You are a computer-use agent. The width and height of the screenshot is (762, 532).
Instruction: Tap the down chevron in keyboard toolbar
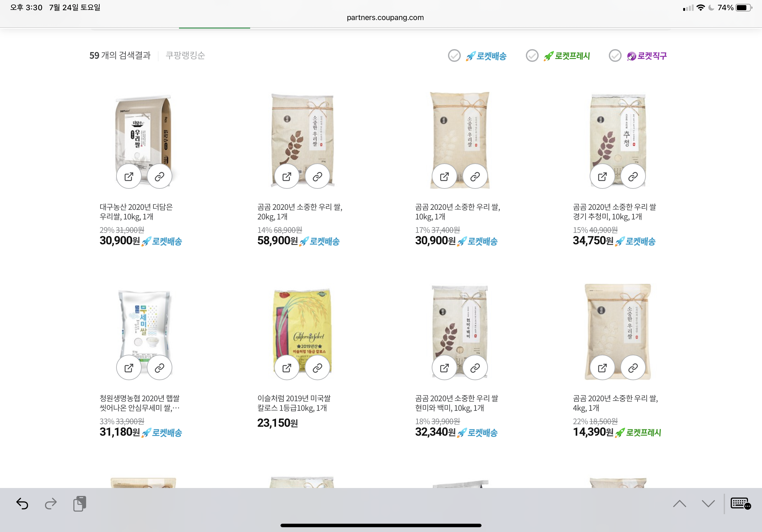[708, 504]
